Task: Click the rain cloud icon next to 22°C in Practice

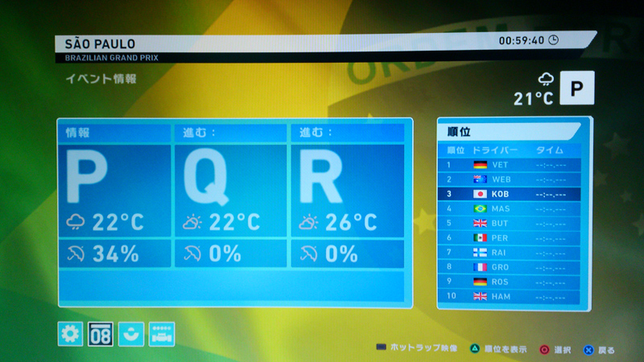Action: point(76,222)
